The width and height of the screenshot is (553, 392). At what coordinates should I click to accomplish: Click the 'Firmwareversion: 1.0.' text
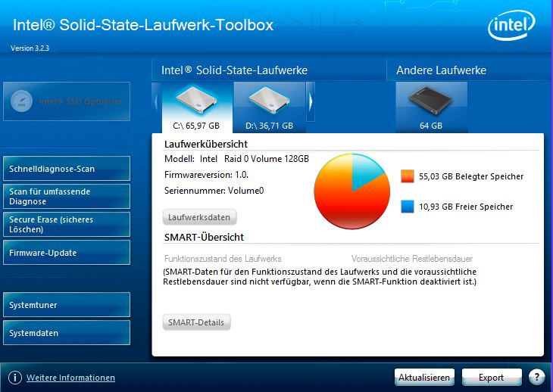(x=206, y=175)
